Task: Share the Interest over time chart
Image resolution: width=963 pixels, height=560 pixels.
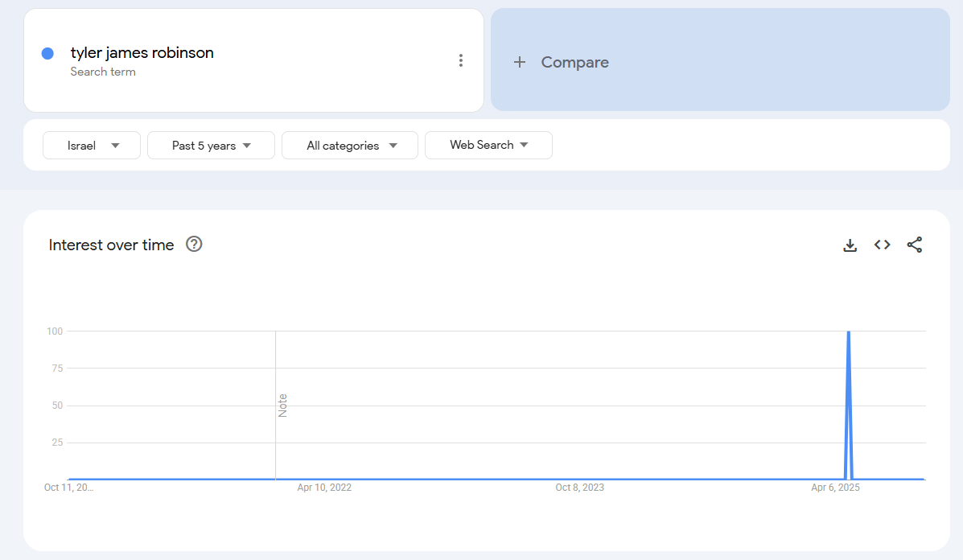Action: (915, 245)
